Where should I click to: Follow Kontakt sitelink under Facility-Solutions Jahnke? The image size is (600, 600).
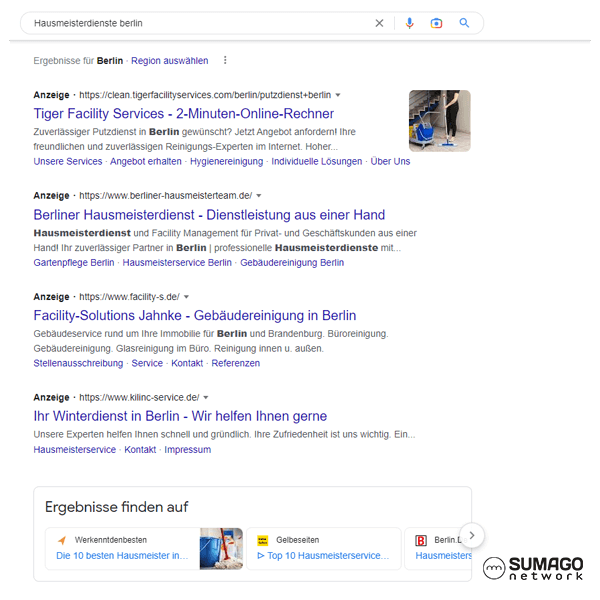click(x=187, y=363)
